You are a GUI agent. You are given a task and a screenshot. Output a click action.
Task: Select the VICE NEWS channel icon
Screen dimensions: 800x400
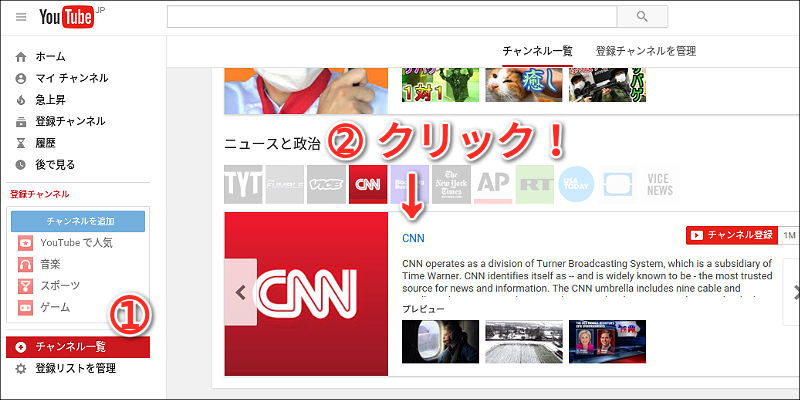pyautogui.click(x=660, y=184)
